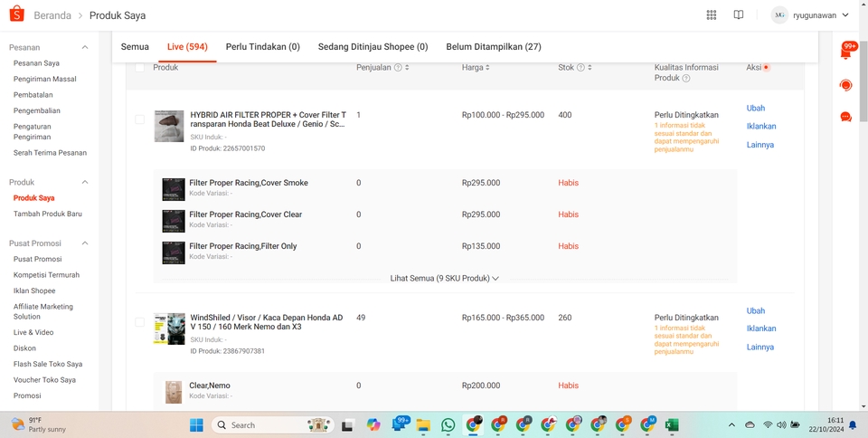
Task: Tick checkbox for HYBRID AIR FILTER PROPER product
Action: (139, 119)
